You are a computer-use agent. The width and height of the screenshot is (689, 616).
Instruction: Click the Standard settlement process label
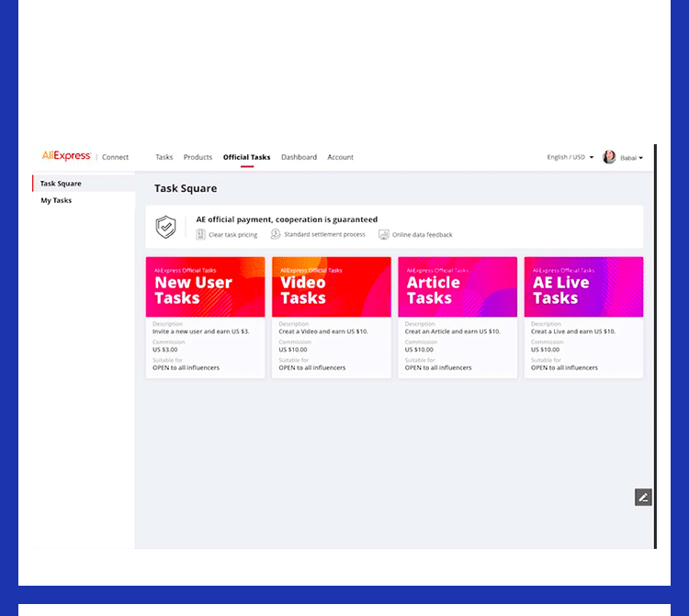coord(324,234)
